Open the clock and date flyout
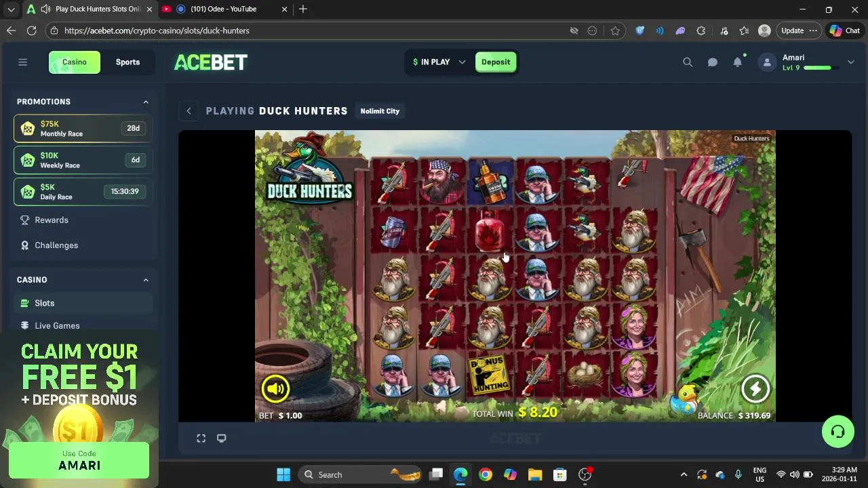The image size is (868, 488). pos(838,474)
